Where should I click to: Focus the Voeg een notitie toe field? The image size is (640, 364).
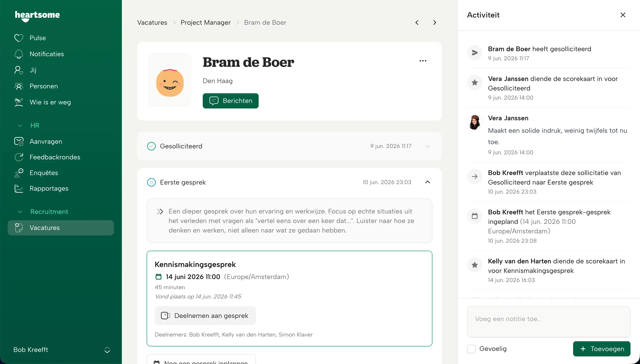[x=549, y=322]
